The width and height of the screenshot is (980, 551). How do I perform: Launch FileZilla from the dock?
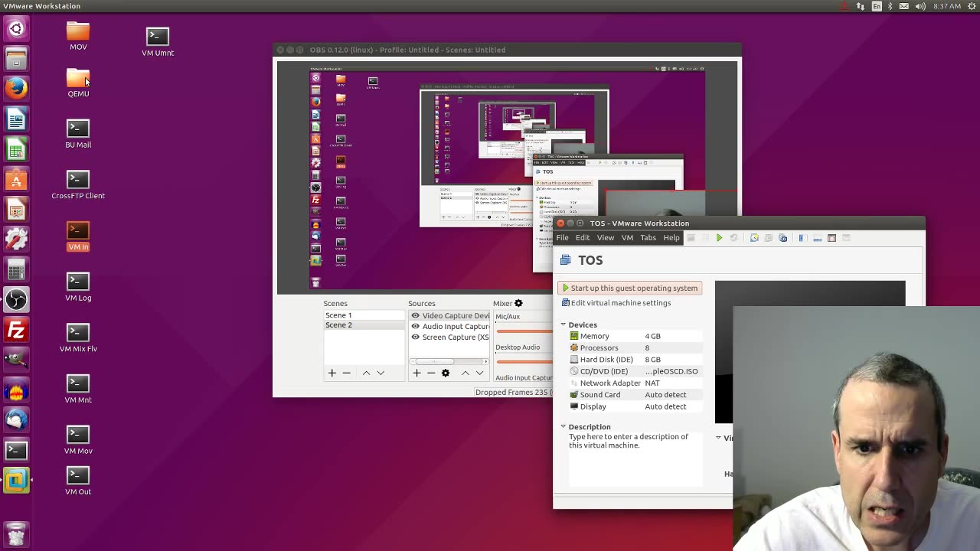(16, 331)
